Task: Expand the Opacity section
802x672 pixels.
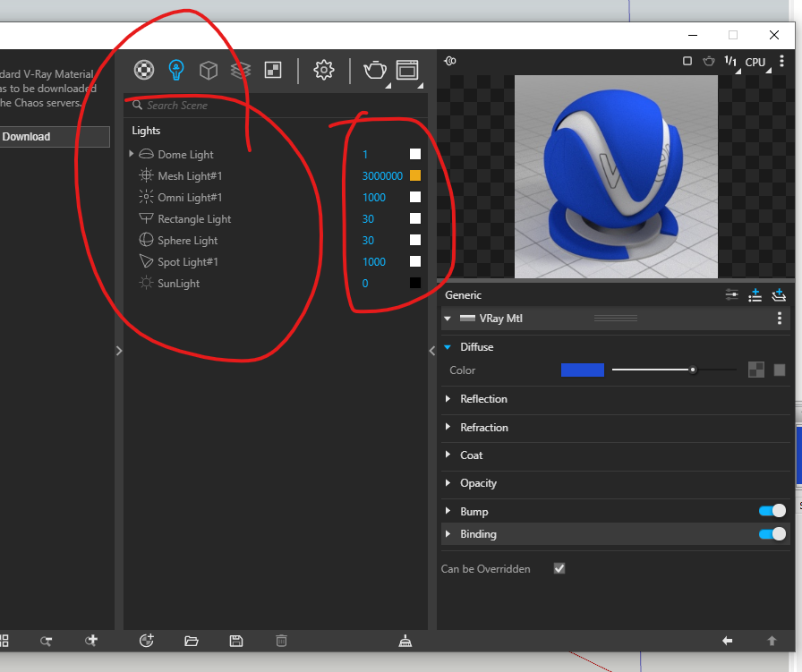Action: (448, 483)
